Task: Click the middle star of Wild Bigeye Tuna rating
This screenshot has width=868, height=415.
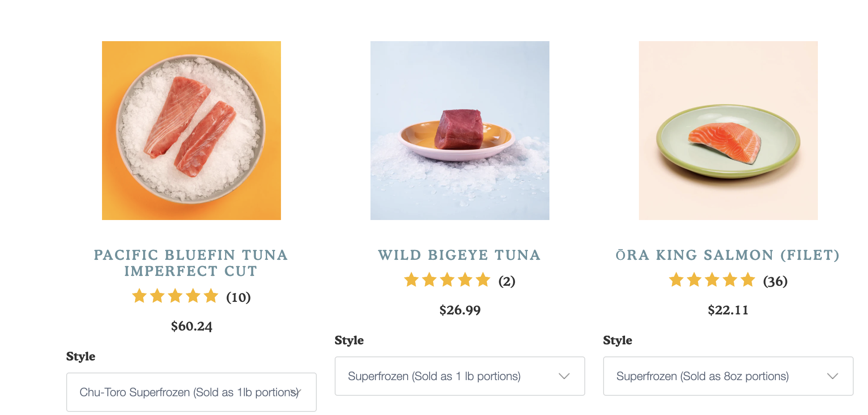Action: pyautogui.click(x=447, y=280)
